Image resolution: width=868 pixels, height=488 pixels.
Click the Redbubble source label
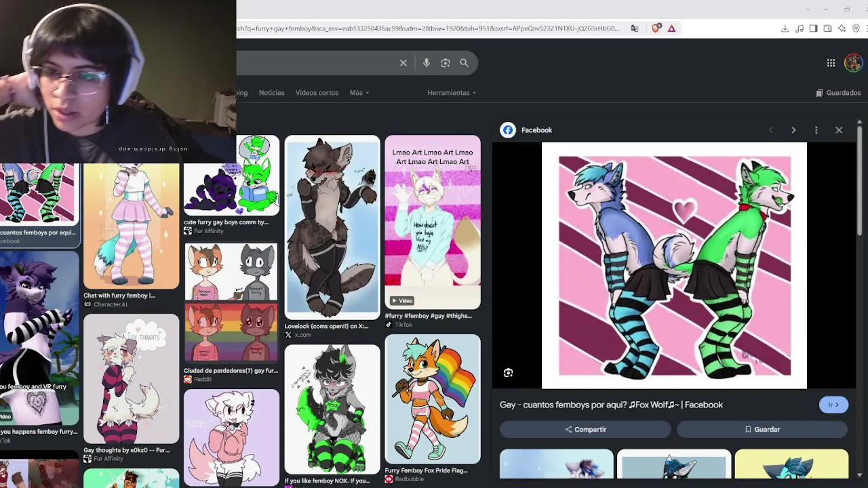pos(409,479)
